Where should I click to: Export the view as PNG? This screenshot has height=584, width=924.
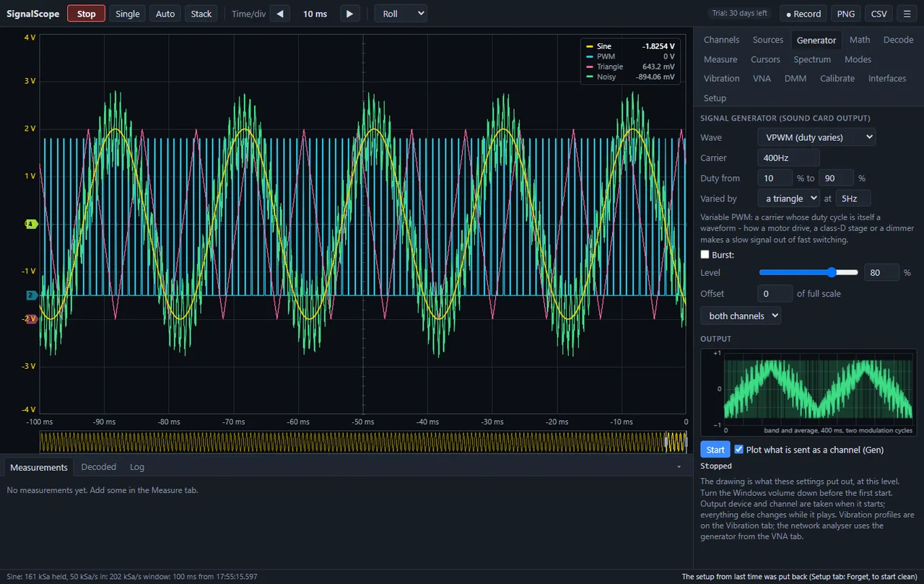pos(846,14)
